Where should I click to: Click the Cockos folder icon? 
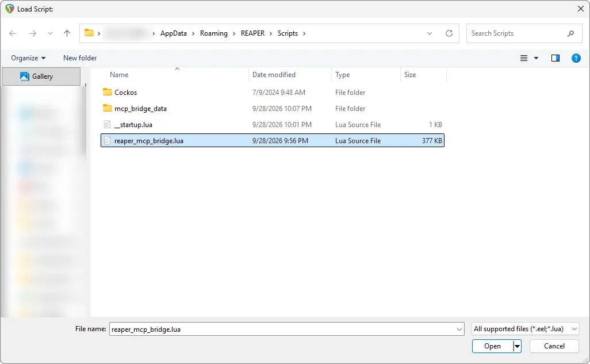point(107,92)
